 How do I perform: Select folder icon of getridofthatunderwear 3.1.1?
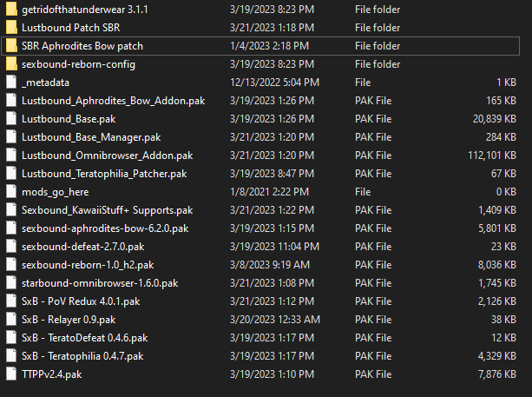pos(11,10)
